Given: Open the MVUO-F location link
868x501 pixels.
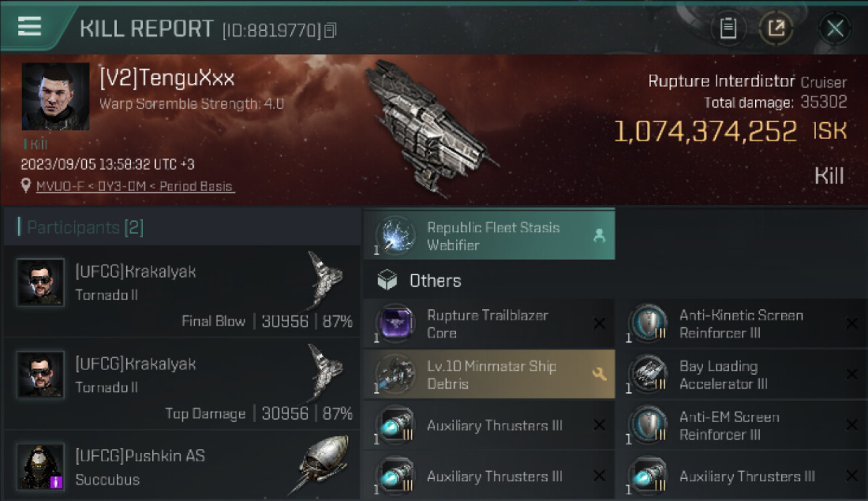Looking at the screenshot, I should point(134,186).
